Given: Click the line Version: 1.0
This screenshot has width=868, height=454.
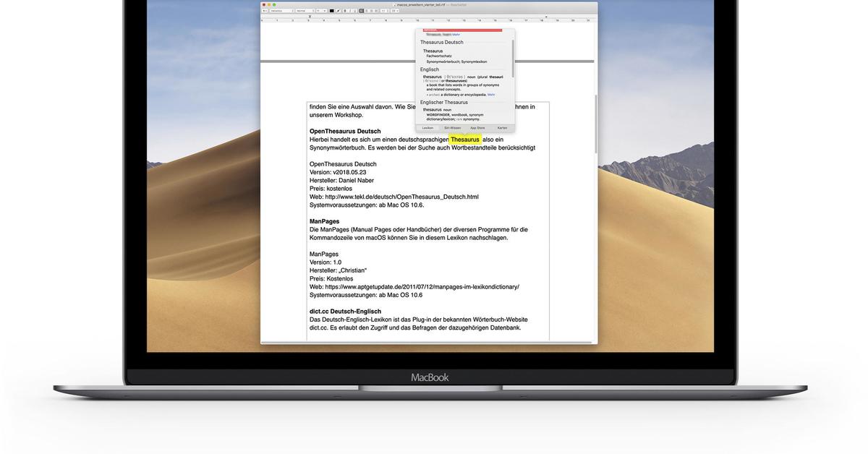Looking at the screenshot, I should point(325,262).
